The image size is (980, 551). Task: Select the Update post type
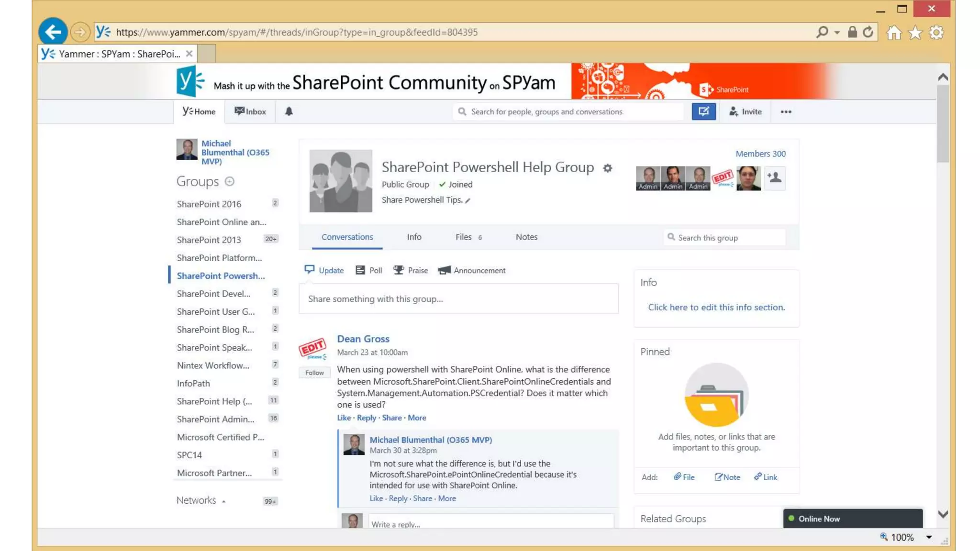click(324, 270)
